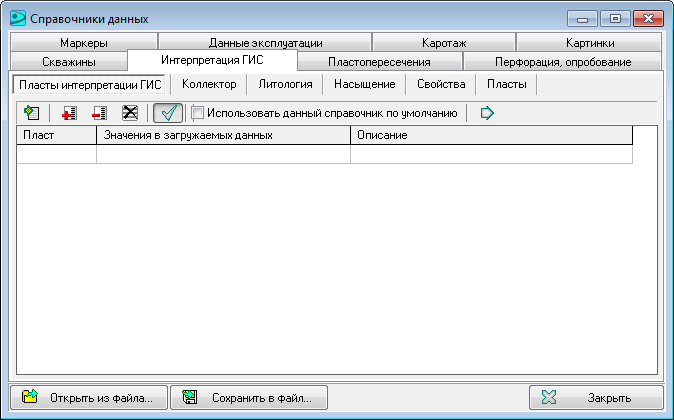Open the Картинки tab
Screen dimensions: 674x420
[589, 43]
